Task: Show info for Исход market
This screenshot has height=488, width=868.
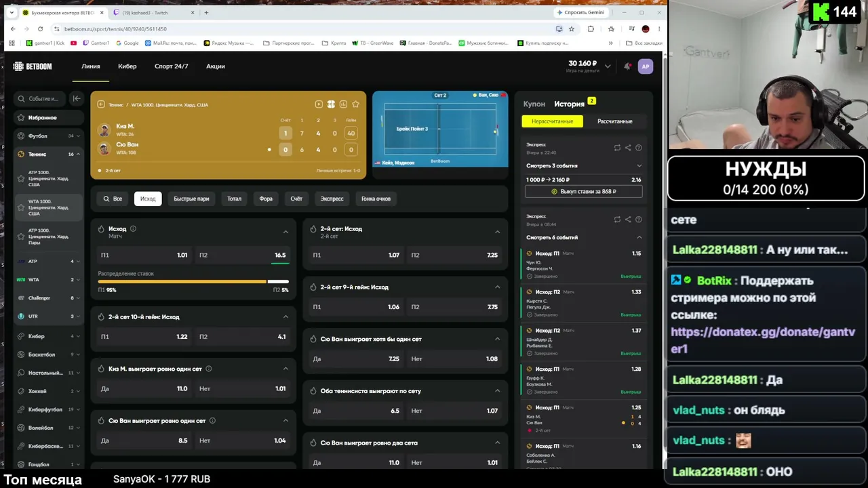Action: [133, 228]
